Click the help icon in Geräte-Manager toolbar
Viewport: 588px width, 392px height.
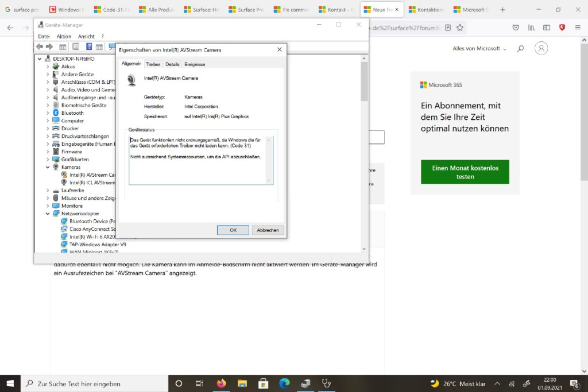pyautogui.click(x=89, y=46)
